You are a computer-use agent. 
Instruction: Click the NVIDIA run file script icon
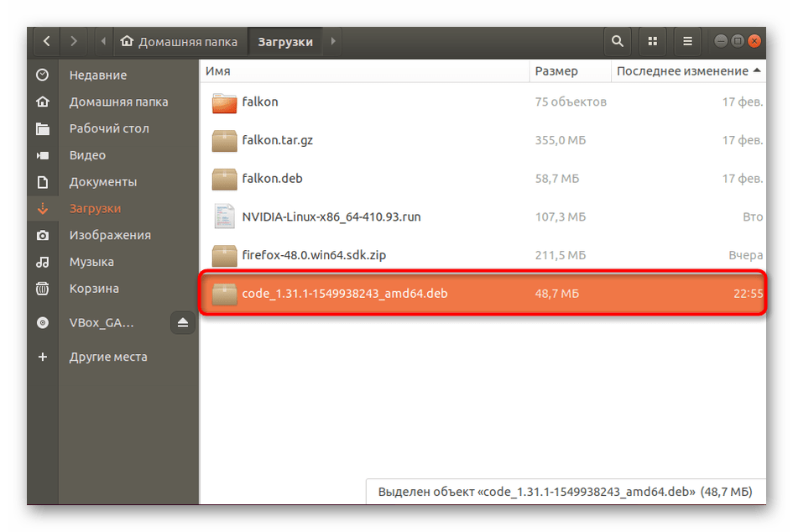point(224,216)
